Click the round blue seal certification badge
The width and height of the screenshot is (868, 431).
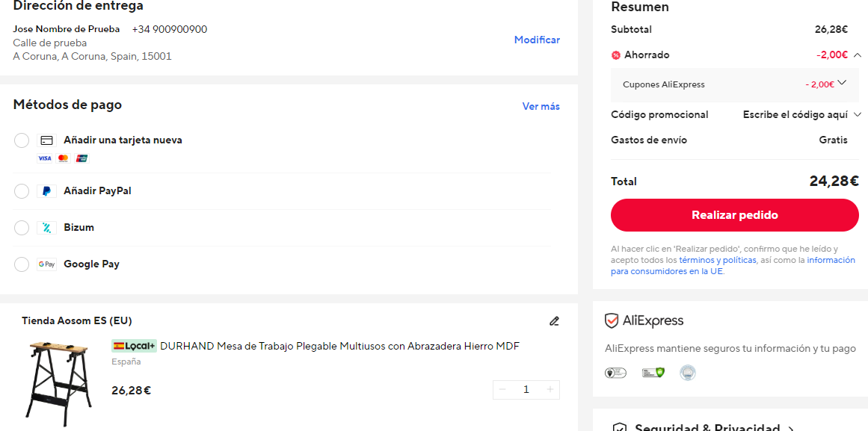click(688, 373)
